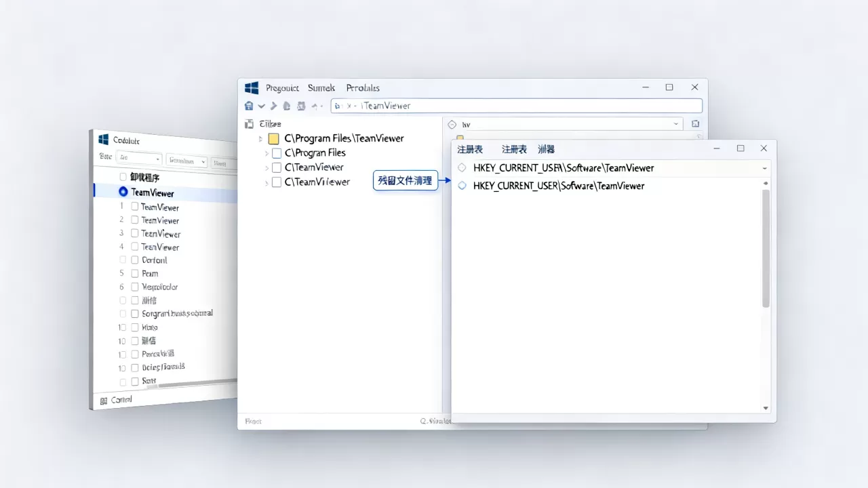Check the C\Progran Files checkbox
The height and width of the screenshot is (488, 868).
[x=277, y=153]
